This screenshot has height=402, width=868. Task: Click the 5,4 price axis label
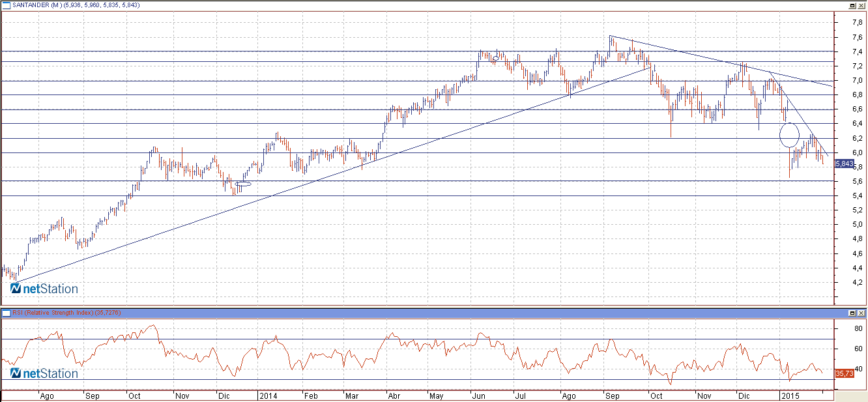tap(858, 196)
